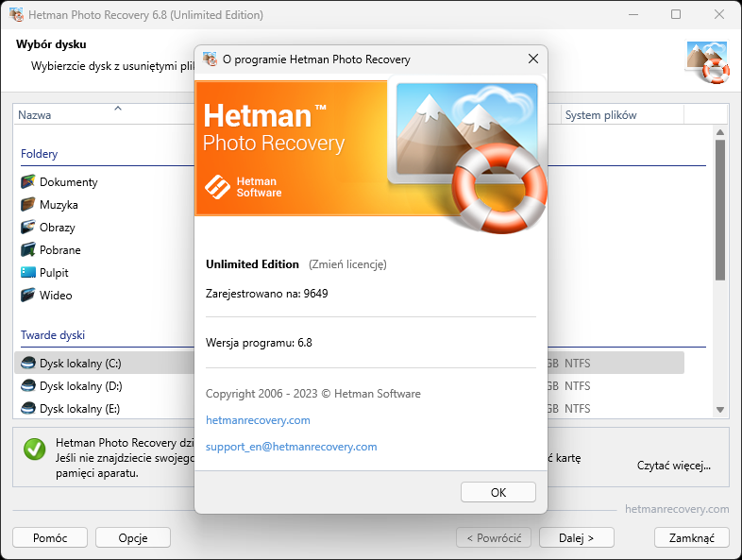Click the Muzyka folder icon
The height and width of the screenshot is (560, 742).
click(28, 205)
